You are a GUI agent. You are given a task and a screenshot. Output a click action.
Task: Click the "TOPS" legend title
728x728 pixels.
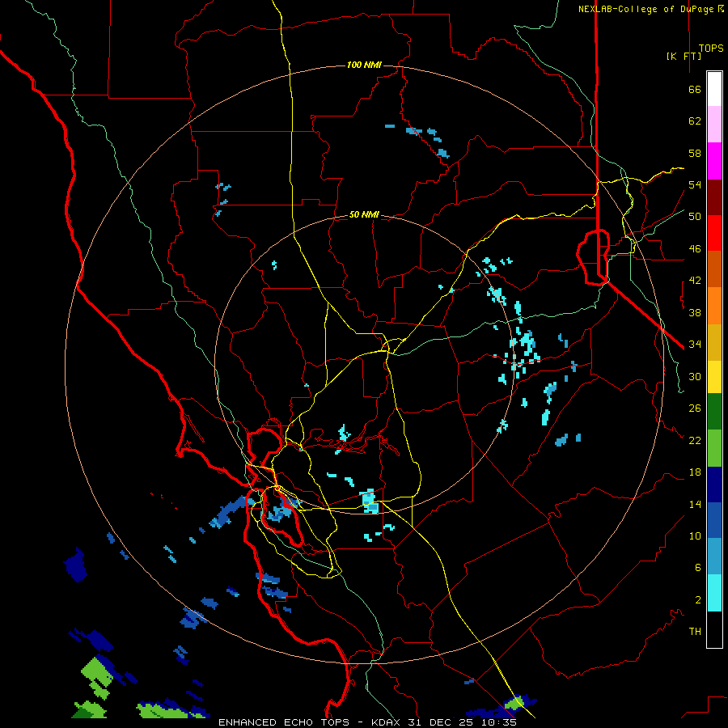(711, 49)
